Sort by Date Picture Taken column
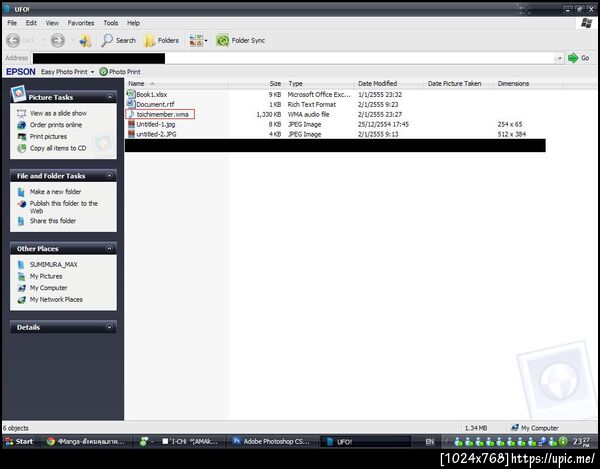600x469 pixels. pyautogui.click(x=458, y=83)
